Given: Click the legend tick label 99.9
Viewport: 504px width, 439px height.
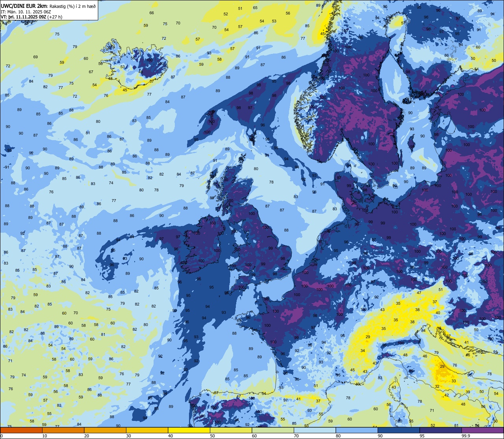Looking at the screenshot, I should click(466, 436).
